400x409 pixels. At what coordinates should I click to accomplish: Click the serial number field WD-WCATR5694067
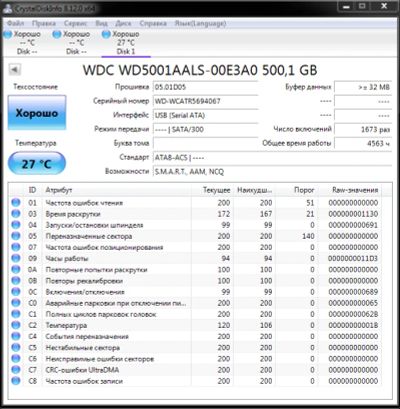pos(205,101)
